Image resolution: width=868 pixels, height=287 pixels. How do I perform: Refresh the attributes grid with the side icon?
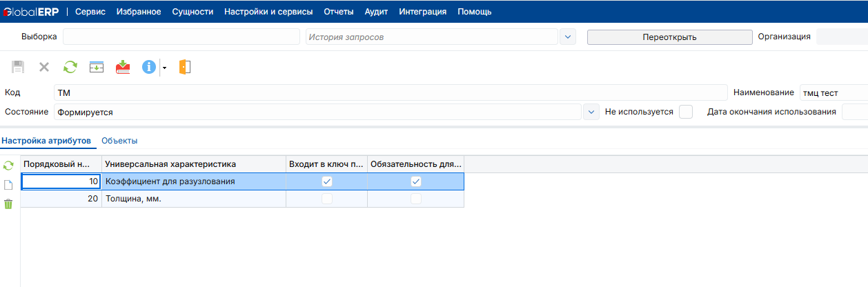[8, 166]
